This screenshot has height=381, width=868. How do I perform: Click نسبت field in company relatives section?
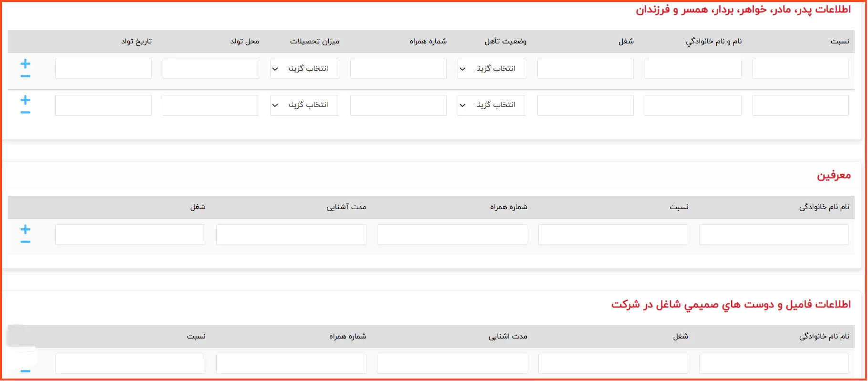(130, 364)
